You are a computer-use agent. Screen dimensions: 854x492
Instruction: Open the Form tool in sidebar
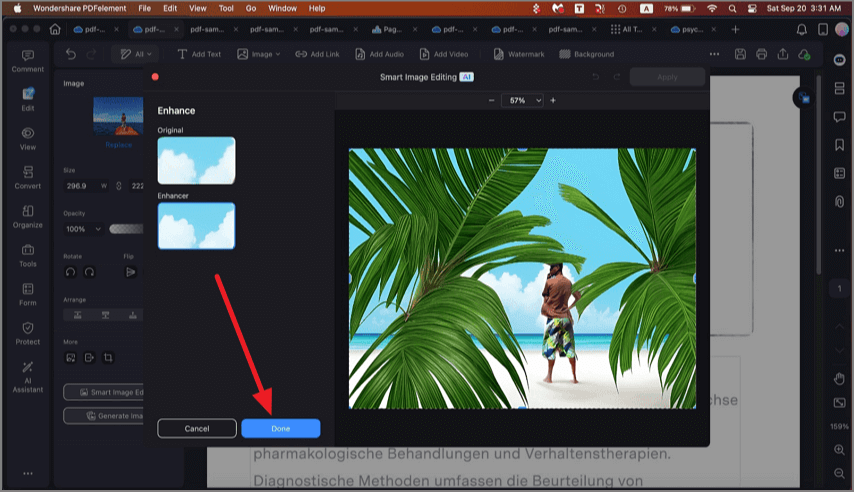27,295
